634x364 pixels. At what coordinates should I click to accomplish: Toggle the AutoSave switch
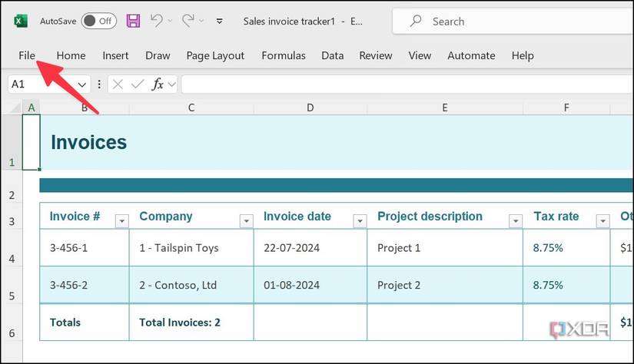pos(98,22)
